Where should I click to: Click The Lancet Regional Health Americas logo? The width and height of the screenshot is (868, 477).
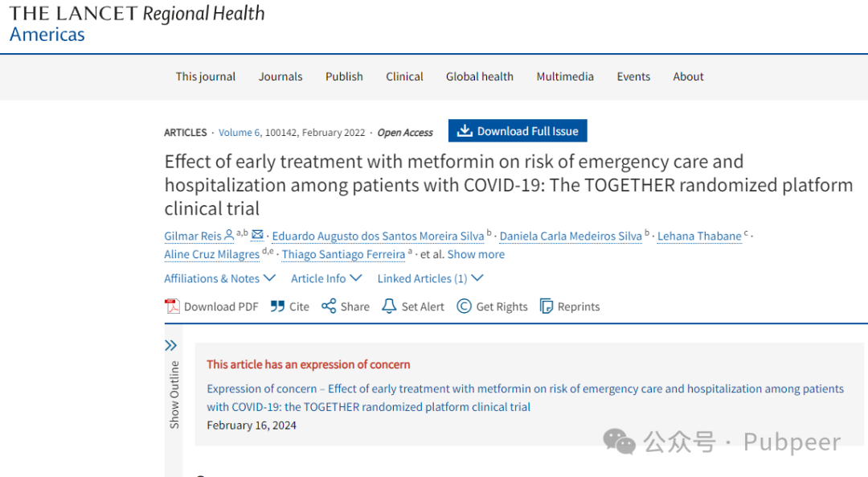[137, 23]
